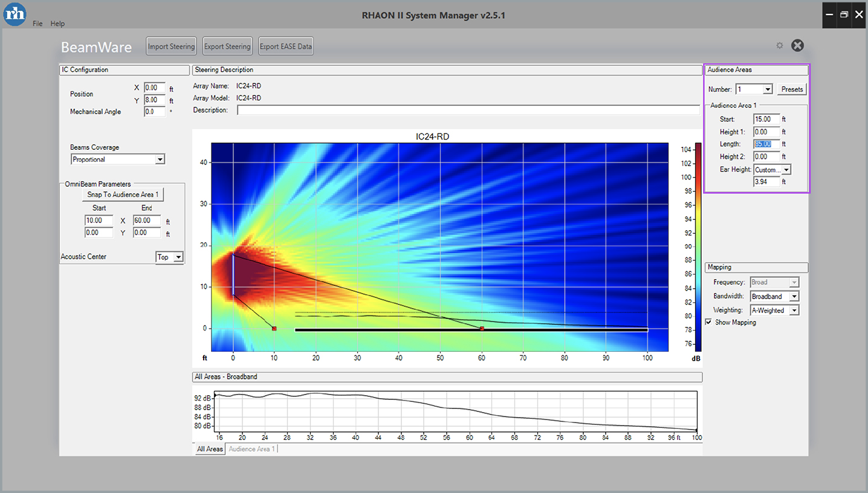
Task: Close the BeamWare panel with X icon
Action: pyautogui.click(x=798, y=46)
